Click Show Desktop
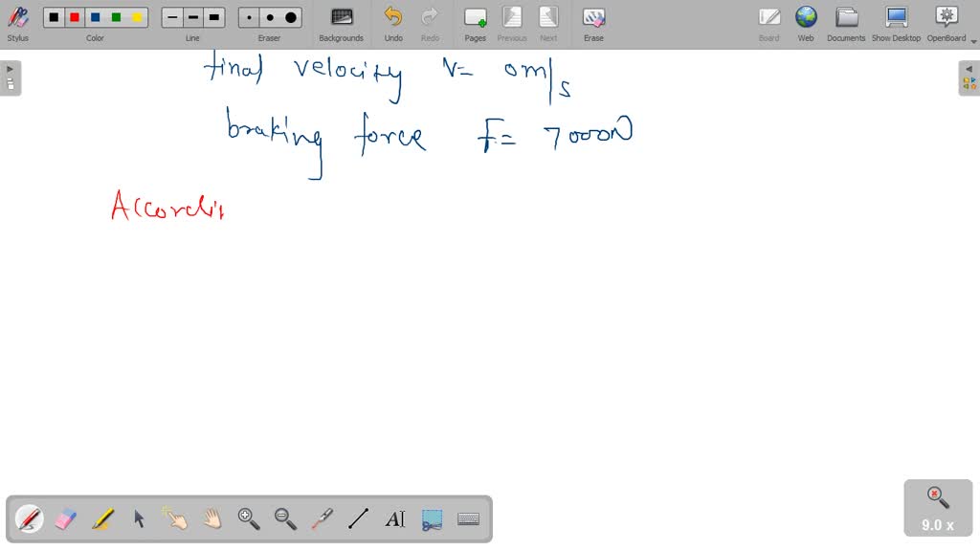This screenshot has width=980, height=551. tap(896, 24)
